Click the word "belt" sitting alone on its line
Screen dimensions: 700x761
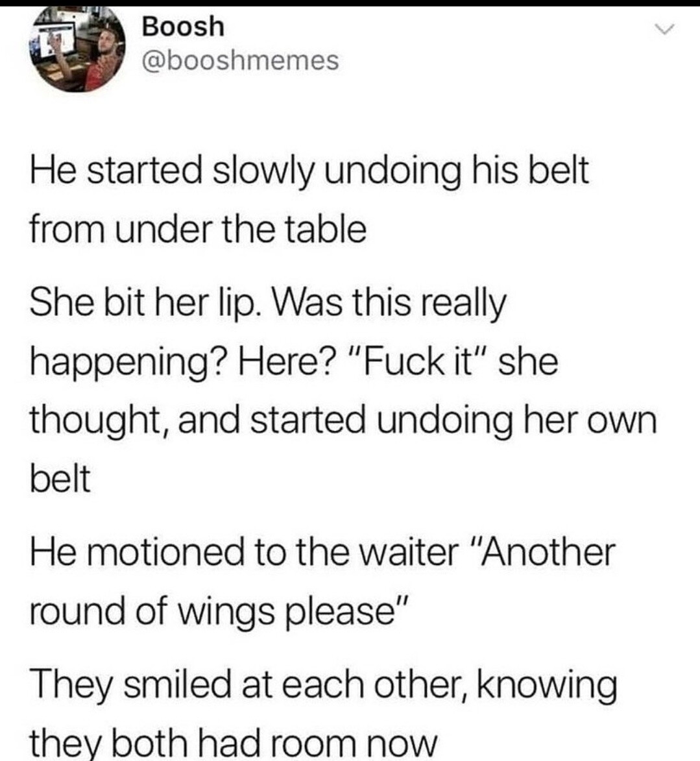pyautogui.click(x=60, y=479)
